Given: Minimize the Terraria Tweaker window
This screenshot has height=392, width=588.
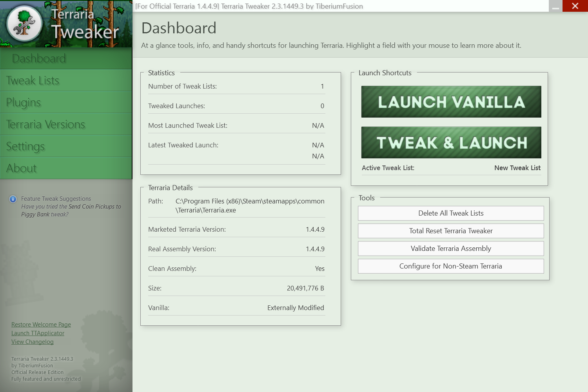Looking at the screenshot, I should coord(555,6).
